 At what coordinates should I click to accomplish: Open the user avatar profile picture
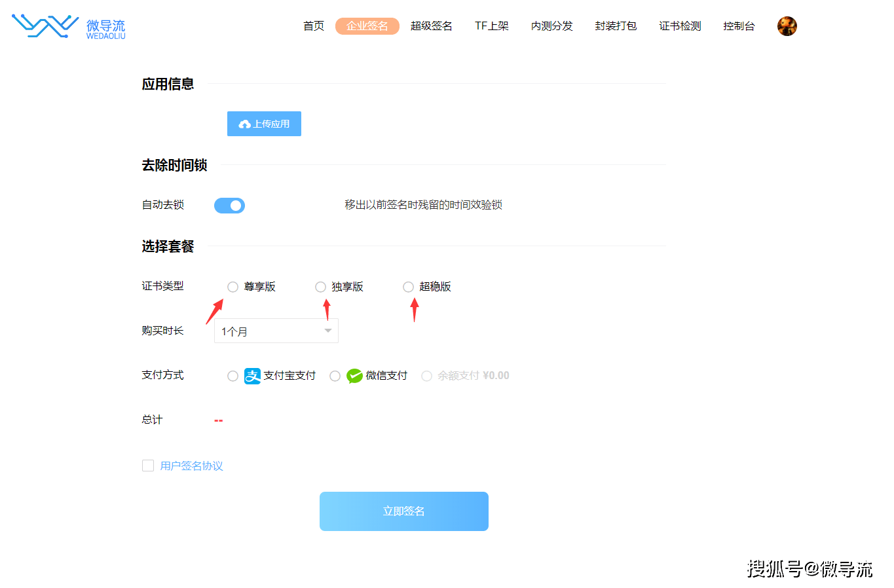click(x=787, y=26)
